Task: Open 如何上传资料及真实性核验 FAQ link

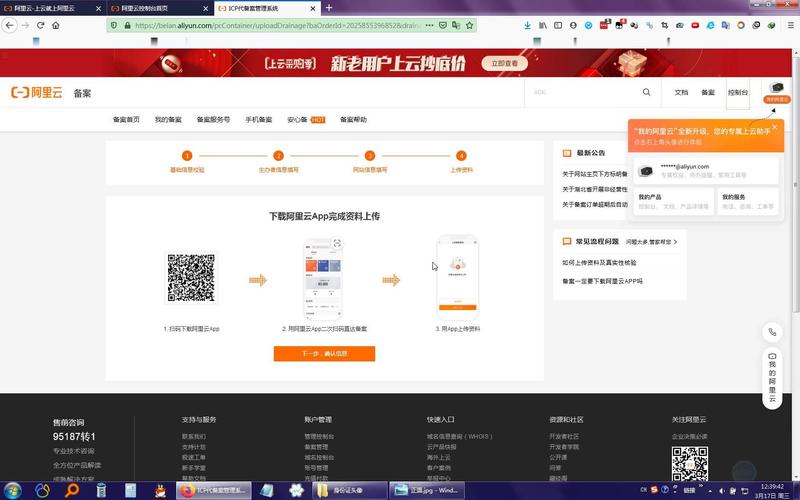Action: tap(599, 263)
